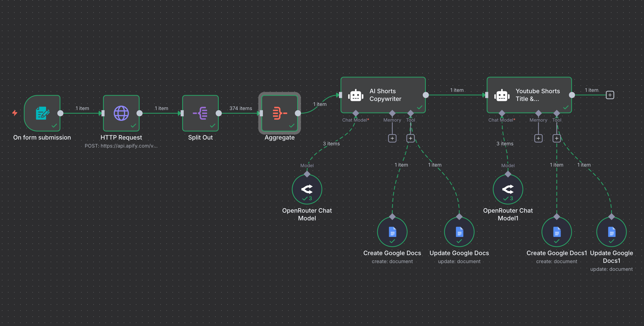
Task: Click the lightning trigger icon beside form node
Action: (15, 113)
